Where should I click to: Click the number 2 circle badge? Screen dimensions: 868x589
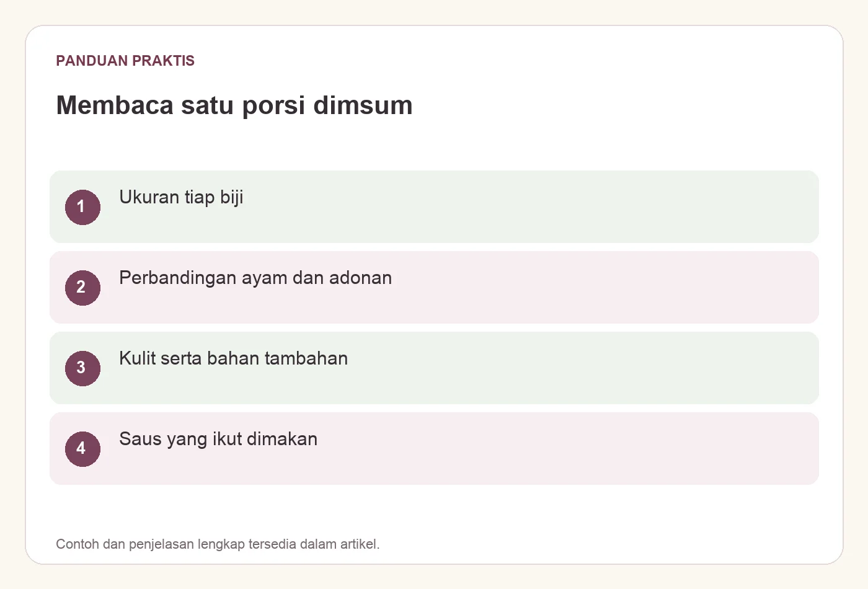tap(82, 288)
